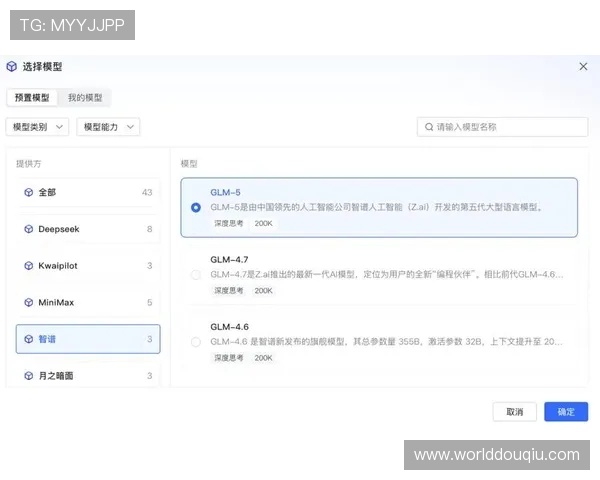Click the GLM-4.6 model title

click(229, 327)
